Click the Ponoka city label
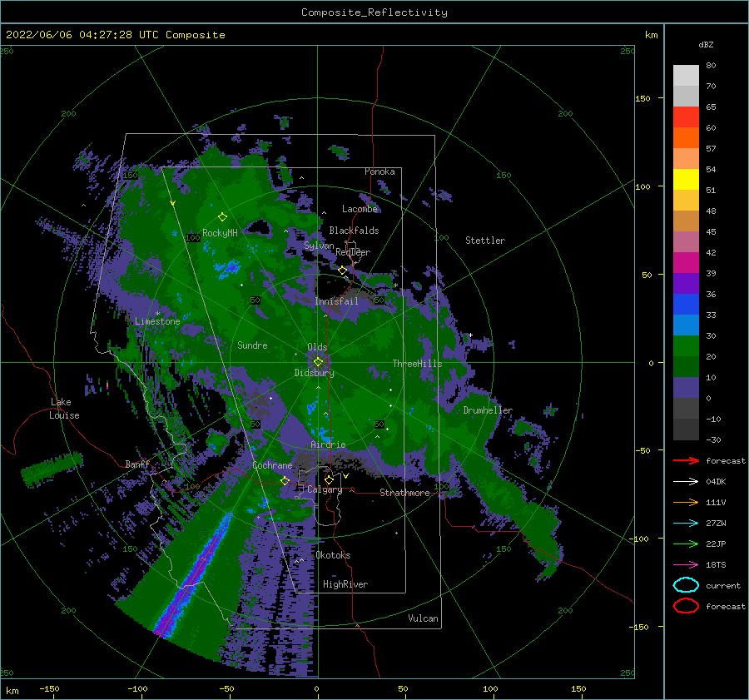 (379, 171)
